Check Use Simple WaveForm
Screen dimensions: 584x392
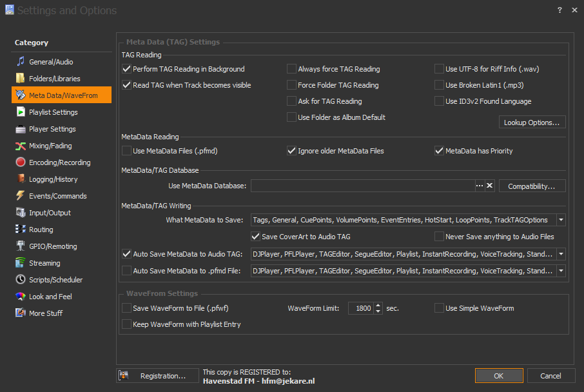tap(439, 308)
